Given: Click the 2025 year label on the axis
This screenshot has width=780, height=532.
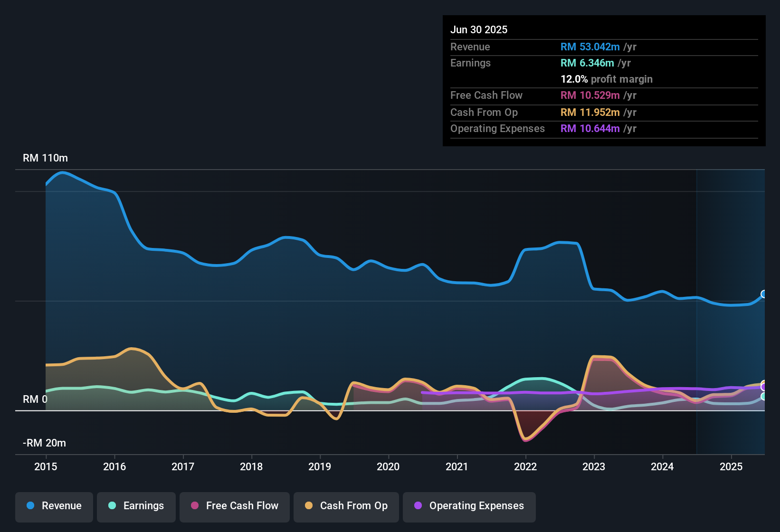Looking at the screenshot, I should 731,467.
